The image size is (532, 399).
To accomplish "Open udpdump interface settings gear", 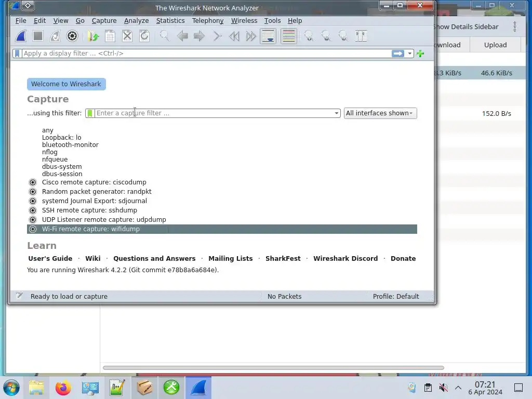I will 33,220.
